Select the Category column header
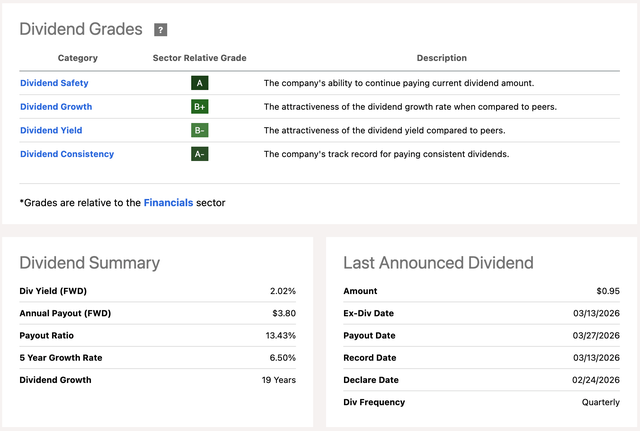The image size is (640, 431). (78, 58)
